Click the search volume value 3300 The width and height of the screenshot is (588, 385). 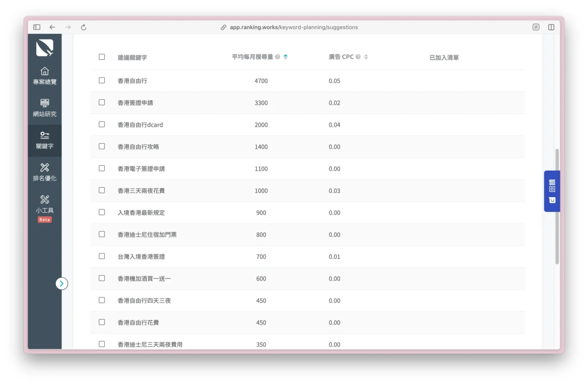[261, 103]
